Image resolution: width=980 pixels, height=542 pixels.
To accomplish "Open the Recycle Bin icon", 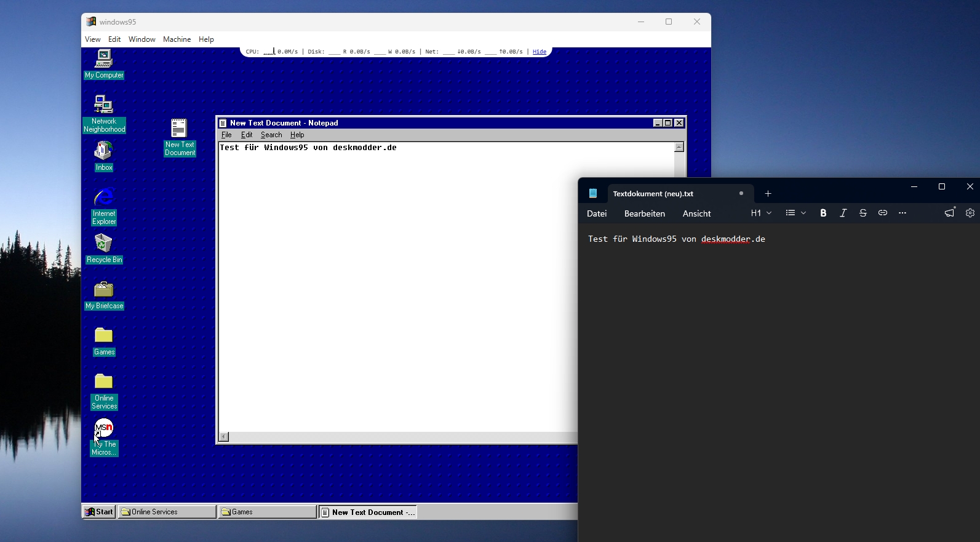I will 103,244.
